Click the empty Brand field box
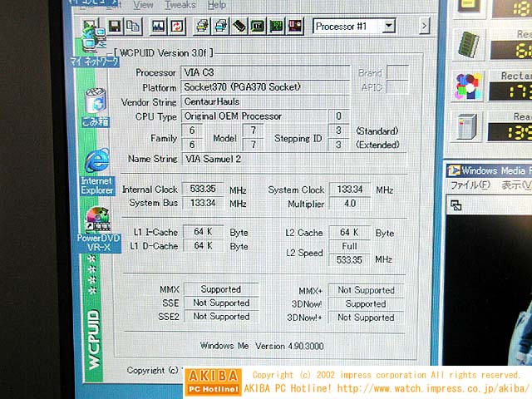This screenshot has width=532, height=399. [x=397, y=72]
